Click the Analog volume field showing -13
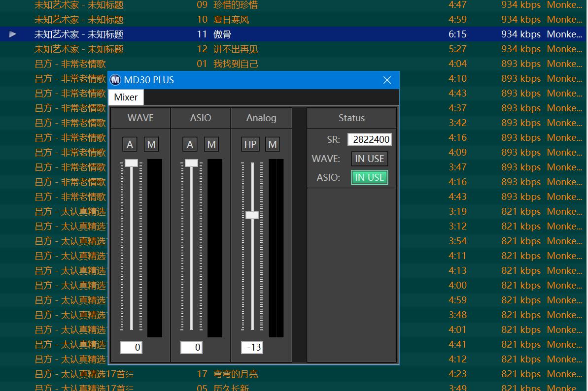Screen dimensions: 588x391 click(x=252, y=348)
